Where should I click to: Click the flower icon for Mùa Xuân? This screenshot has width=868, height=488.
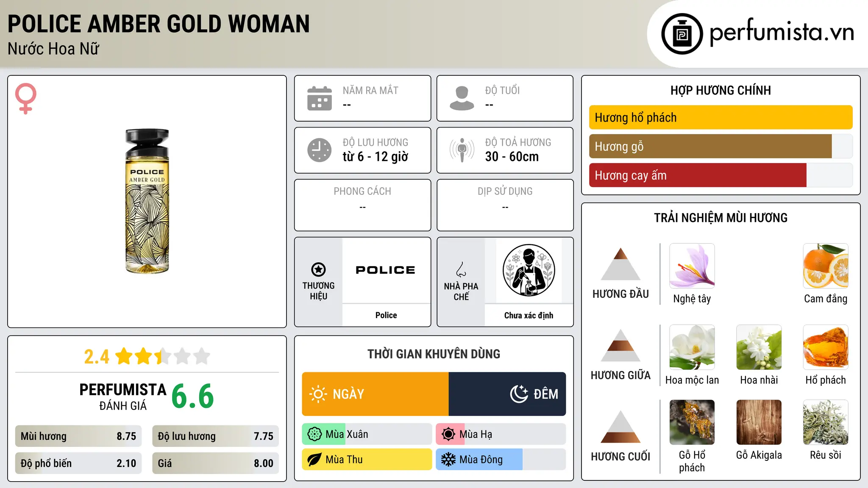[314, 434]
